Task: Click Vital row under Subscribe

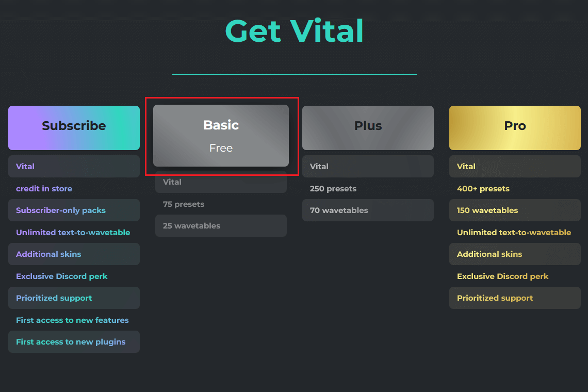Action: 74,167
